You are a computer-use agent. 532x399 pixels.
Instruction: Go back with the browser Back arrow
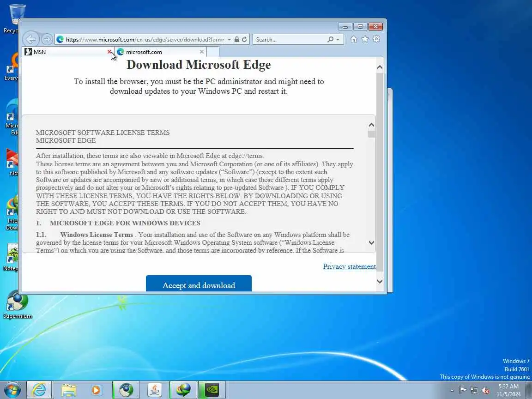pos(31,39)
